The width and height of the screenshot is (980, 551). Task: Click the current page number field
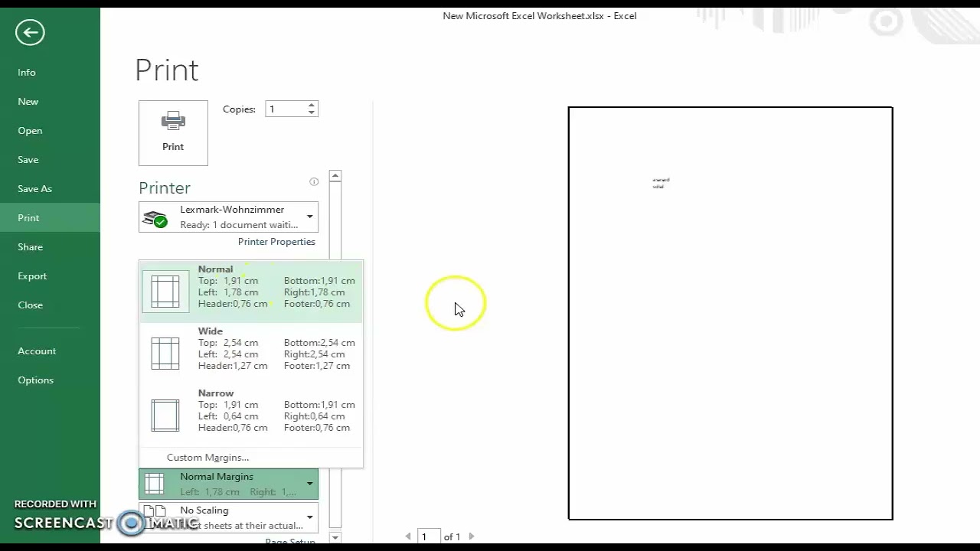[x=429, y=536]
